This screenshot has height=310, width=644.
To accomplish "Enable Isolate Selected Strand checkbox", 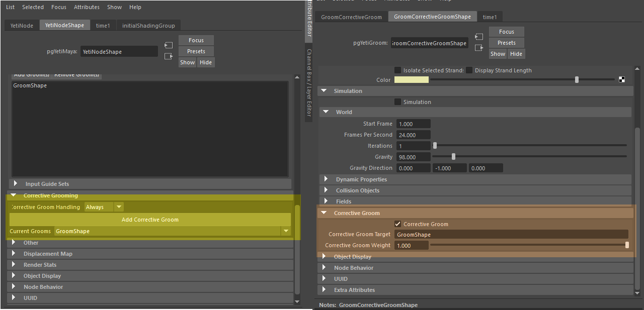I will click(398, 70).
